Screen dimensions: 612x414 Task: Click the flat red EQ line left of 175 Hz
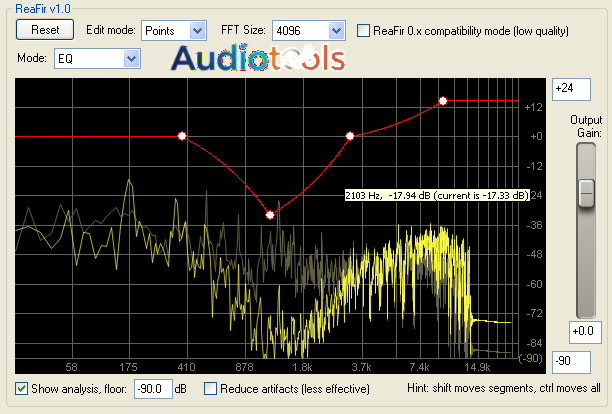(43, 137)
